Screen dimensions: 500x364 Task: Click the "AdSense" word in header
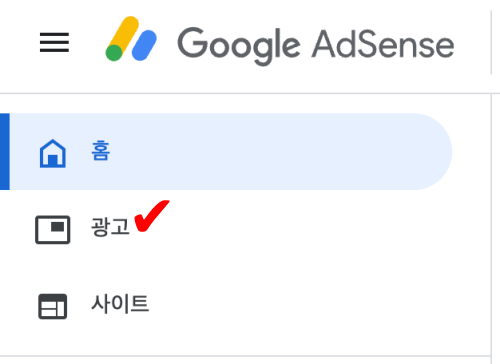[x=383, y=44]
